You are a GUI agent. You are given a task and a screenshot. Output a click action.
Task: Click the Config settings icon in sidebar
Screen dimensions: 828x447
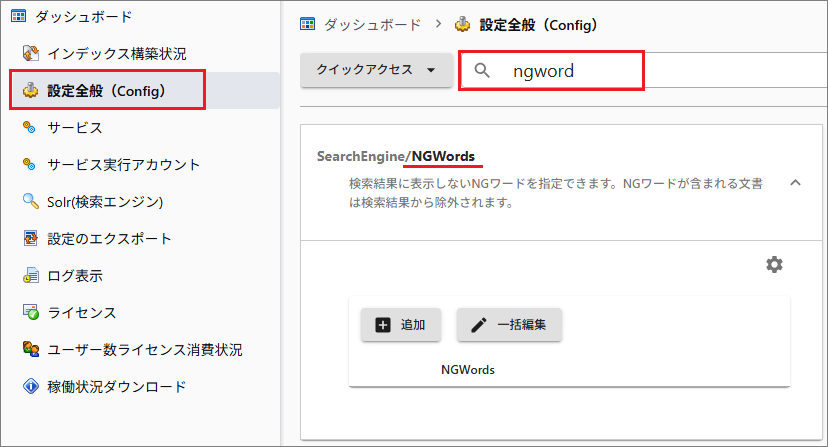click(x=30, y=92)
